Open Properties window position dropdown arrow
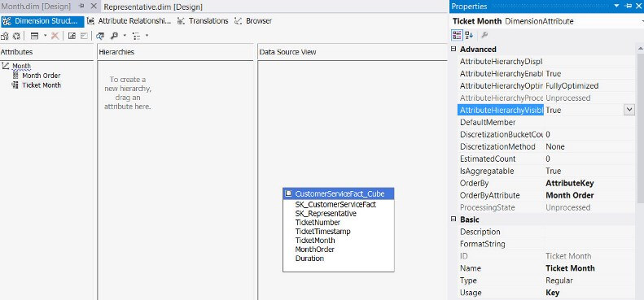The height and width of the screenshot is (300, 644). coord(617,7)
